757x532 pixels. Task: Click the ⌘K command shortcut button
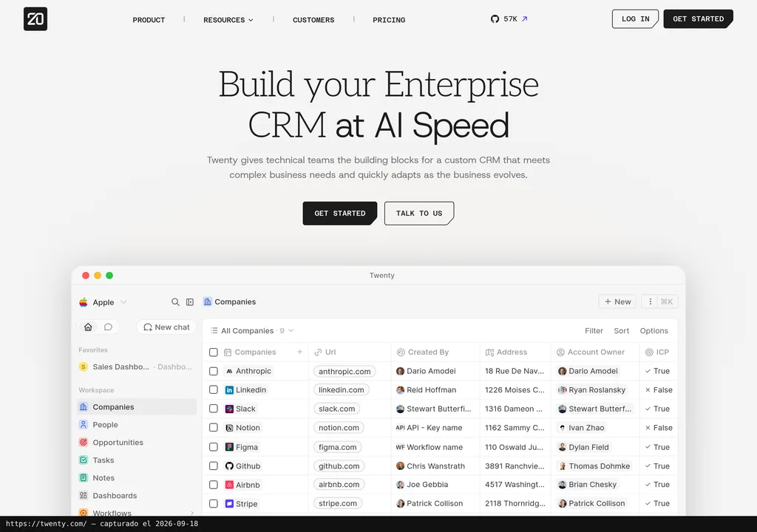[668, 301]
